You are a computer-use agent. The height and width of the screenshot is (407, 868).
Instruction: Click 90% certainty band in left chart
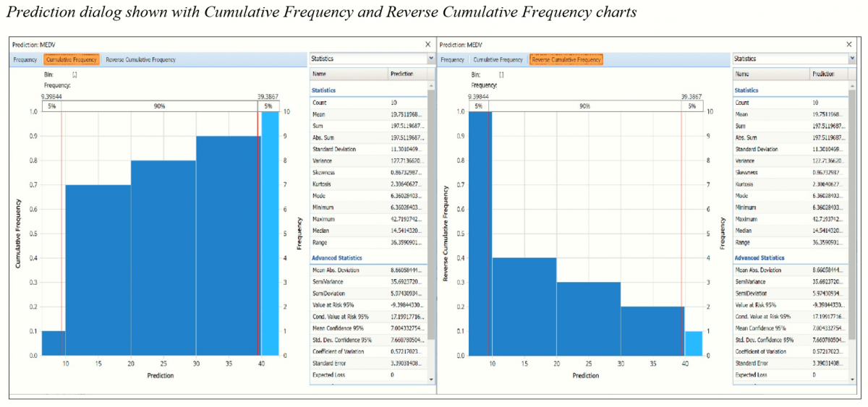[x=159, y=106]
